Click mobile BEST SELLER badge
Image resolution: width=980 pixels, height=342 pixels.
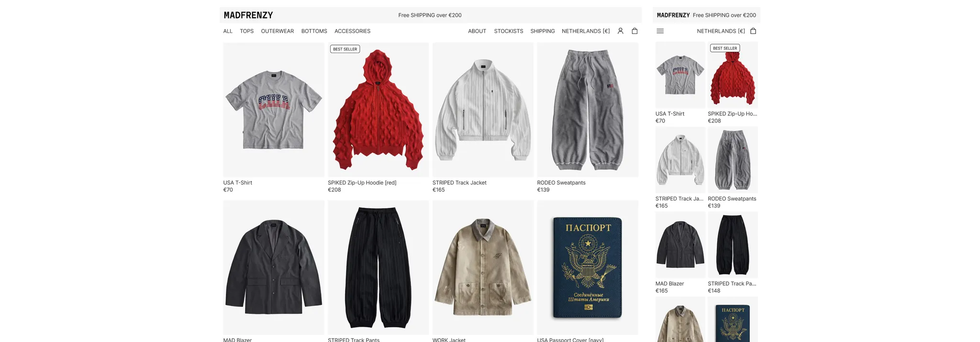click(x=725, y=48)
